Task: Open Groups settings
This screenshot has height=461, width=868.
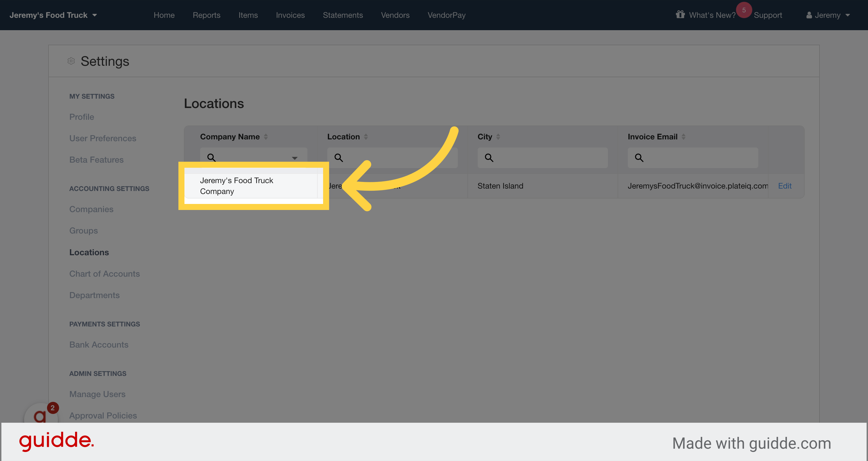Action: pos(83,231)
